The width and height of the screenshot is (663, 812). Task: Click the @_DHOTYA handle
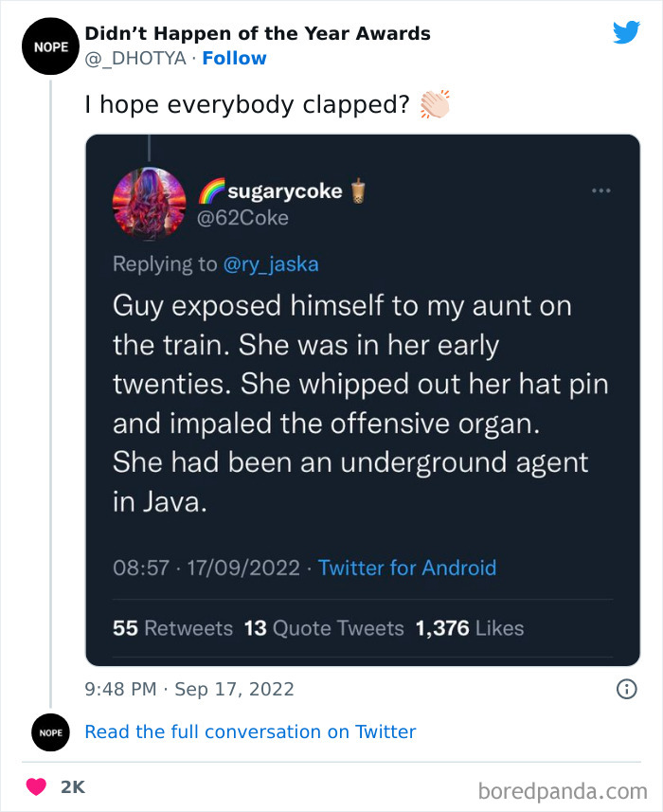134,58
